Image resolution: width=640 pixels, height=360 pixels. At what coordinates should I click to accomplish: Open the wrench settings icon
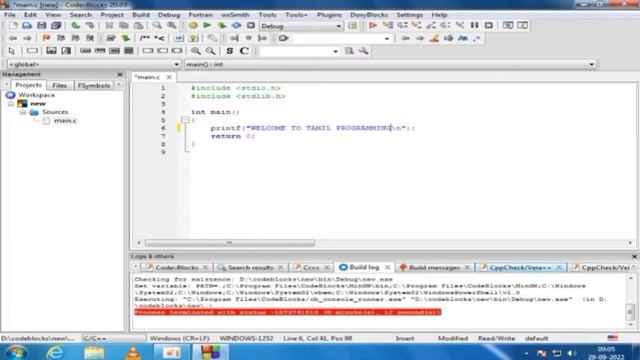pos(363,51)
